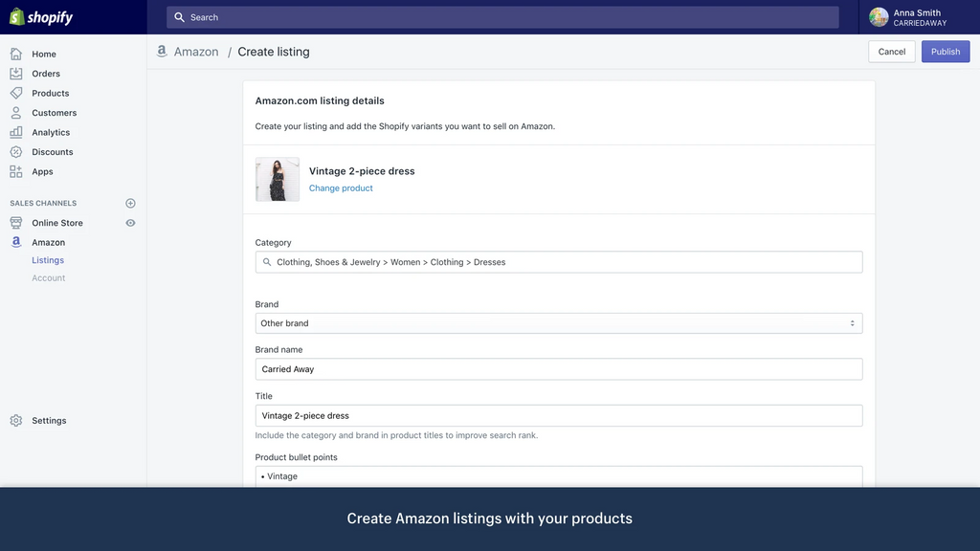Click the Change product link
This screenshot has height=551, width=980.
[x=341, y=188]
